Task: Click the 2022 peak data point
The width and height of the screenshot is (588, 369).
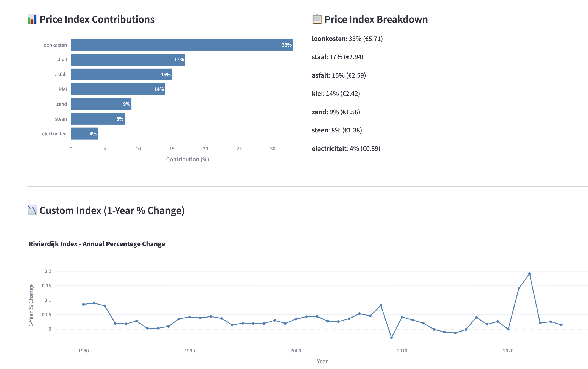Action: 529,274
